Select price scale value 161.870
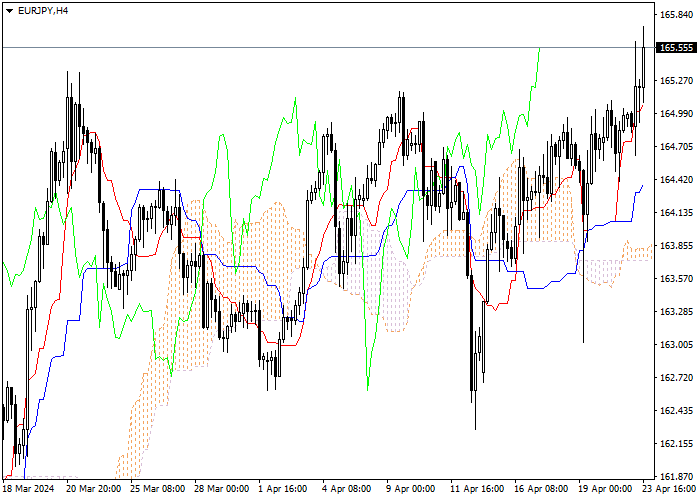The image size is (700, 500). click(676, 476)
